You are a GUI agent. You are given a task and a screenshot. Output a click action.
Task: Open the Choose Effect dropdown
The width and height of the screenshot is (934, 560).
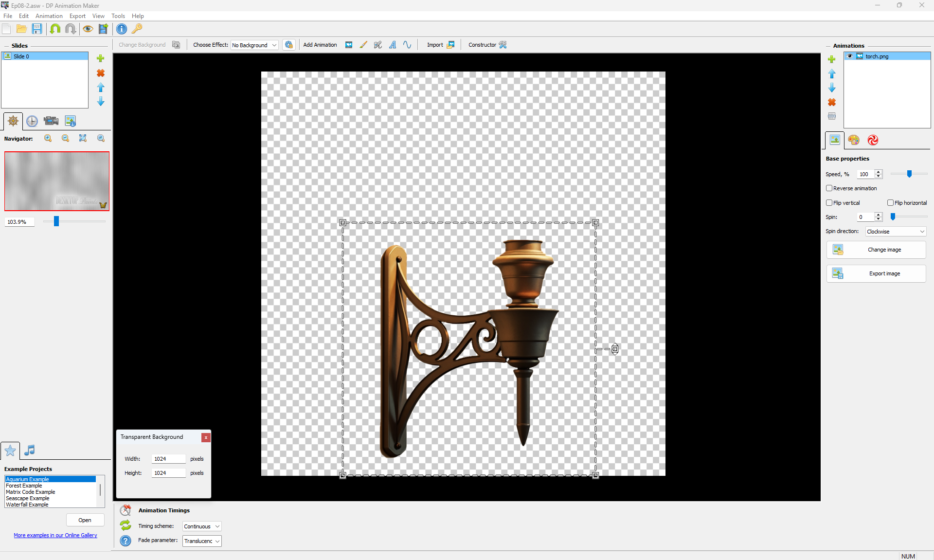pyautogui.click(x=254, y=45)
